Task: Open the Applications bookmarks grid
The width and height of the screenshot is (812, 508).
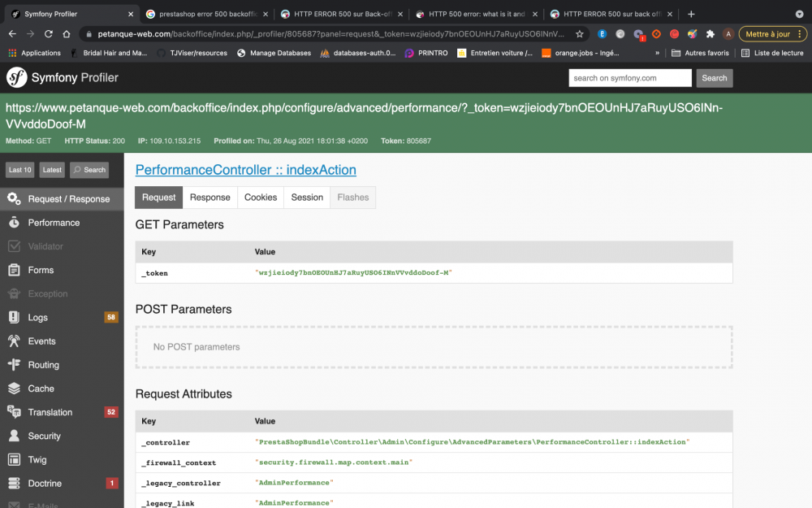Action: point(35,53)
